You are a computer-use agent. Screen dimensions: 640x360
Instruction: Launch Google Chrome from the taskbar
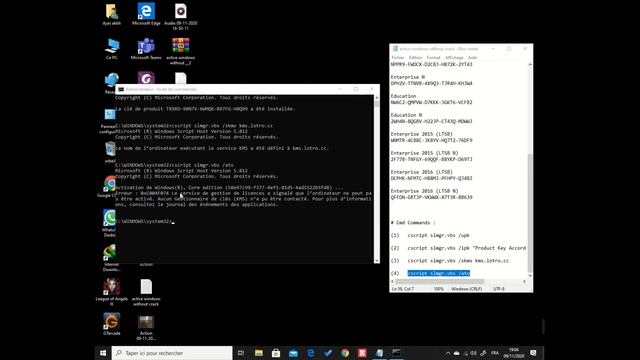coord(345,353)
